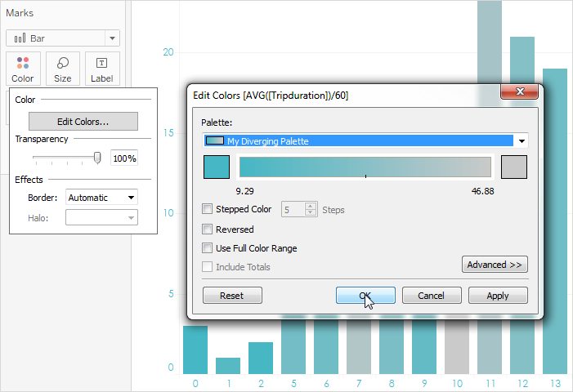The image size is (573, 392).
Task: Click the teal start color swatch
Action: coord(217,167)
